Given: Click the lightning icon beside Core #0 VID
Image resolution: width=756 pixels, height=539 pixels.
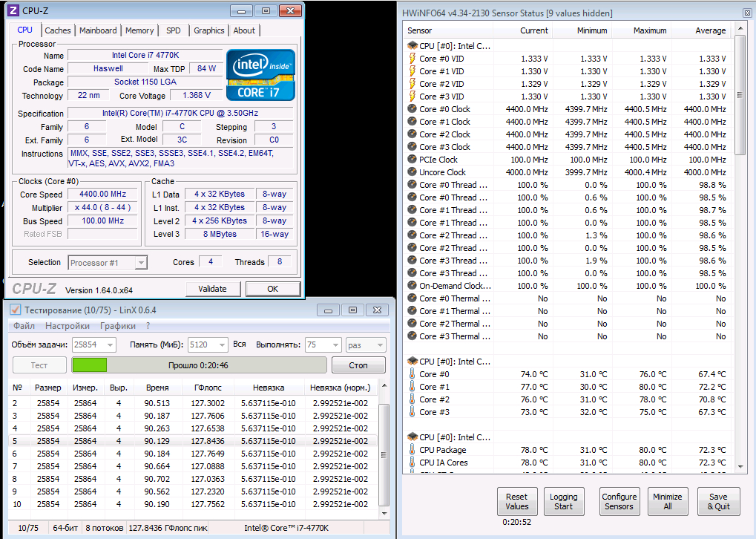Looking at the screenshot, I should [x=412, y=59].
